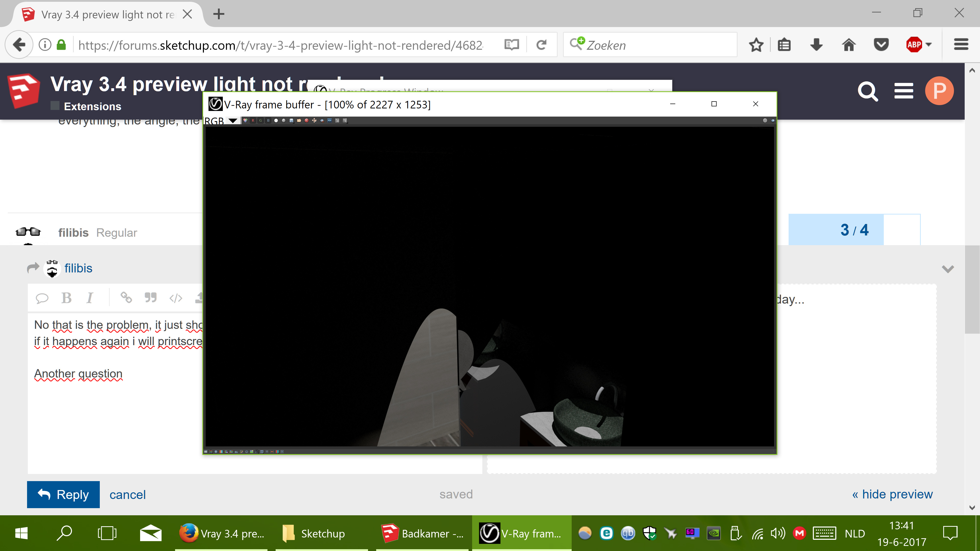The height and width of the screenshot is (551, 980).
Task: Toggle HSL correction in bottom toolbar
Action: click(x=226, y=452)
